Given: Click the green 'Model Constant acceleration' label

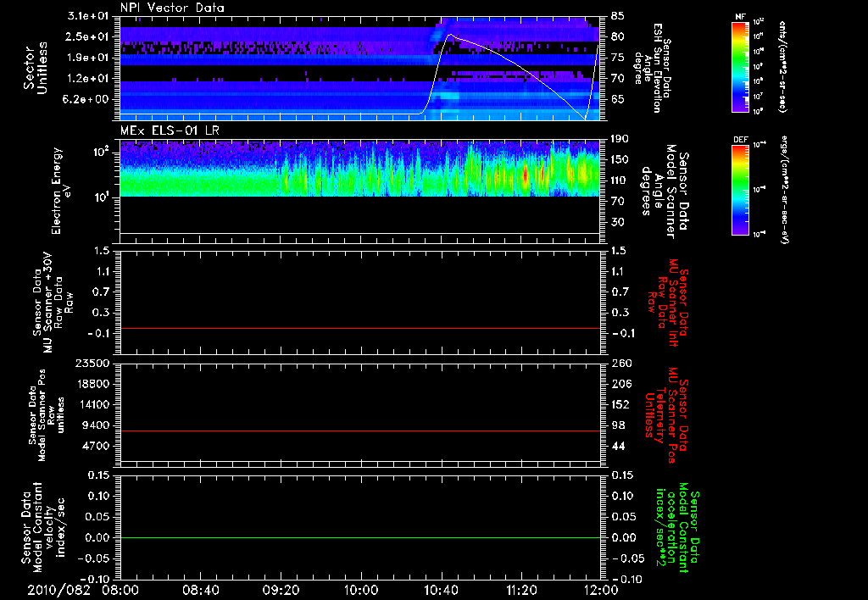Looking at the screenshot, I should (x=676, y=527).
